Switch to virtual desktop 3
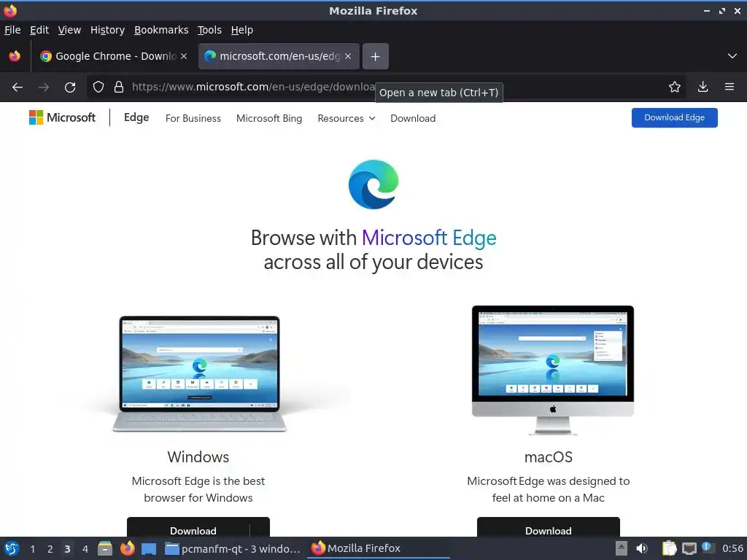The image size is (747, 560). 67,549
